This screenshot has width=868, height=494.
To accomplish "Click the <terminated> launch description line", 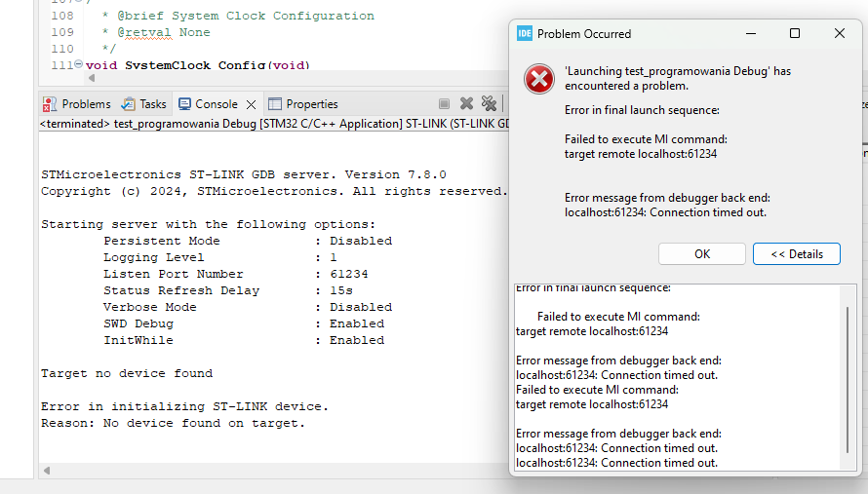I will coord(274,124).
